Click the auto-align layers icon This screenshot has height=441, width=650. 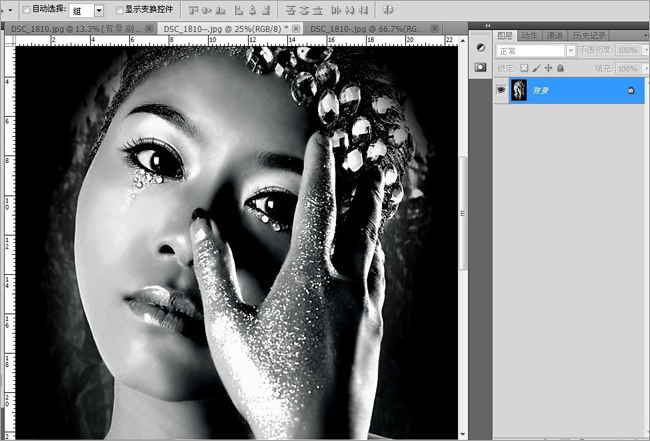pos(388,10)
